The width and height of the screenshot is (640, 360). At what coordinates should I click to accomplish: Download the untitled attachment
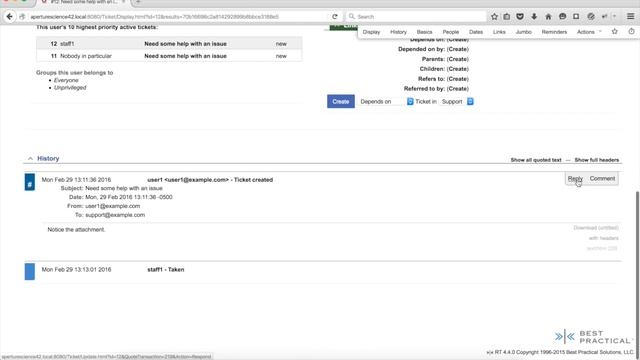[x=596, y=228]
